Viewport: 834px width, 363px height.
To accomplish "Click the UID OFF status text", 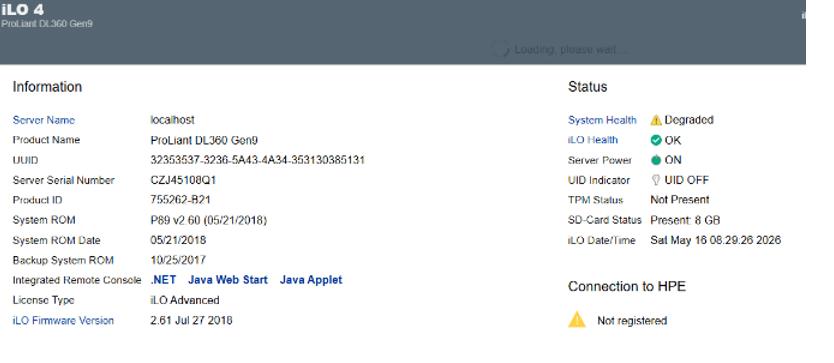I will coord(687,180).
